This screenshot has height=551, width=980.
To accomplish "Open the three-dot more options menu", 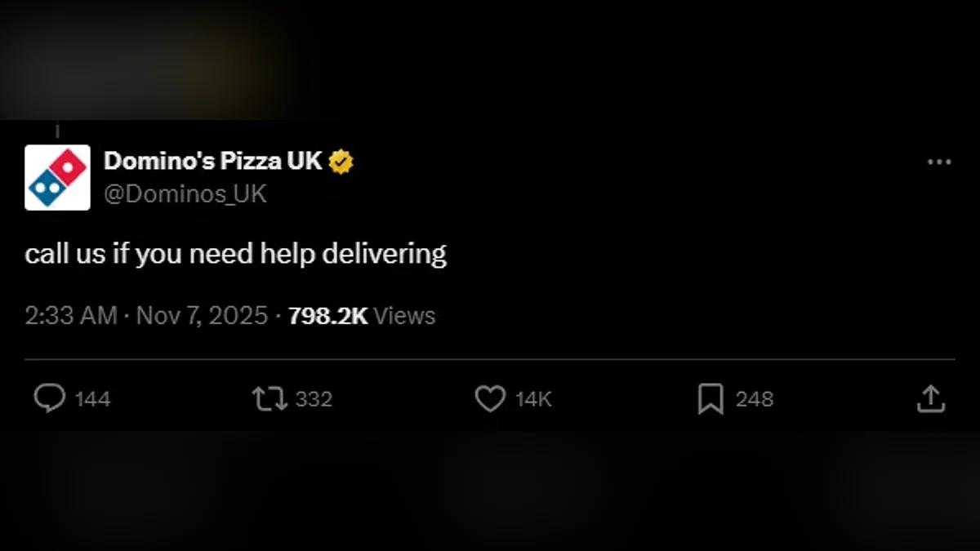I will tap(939, 162).
